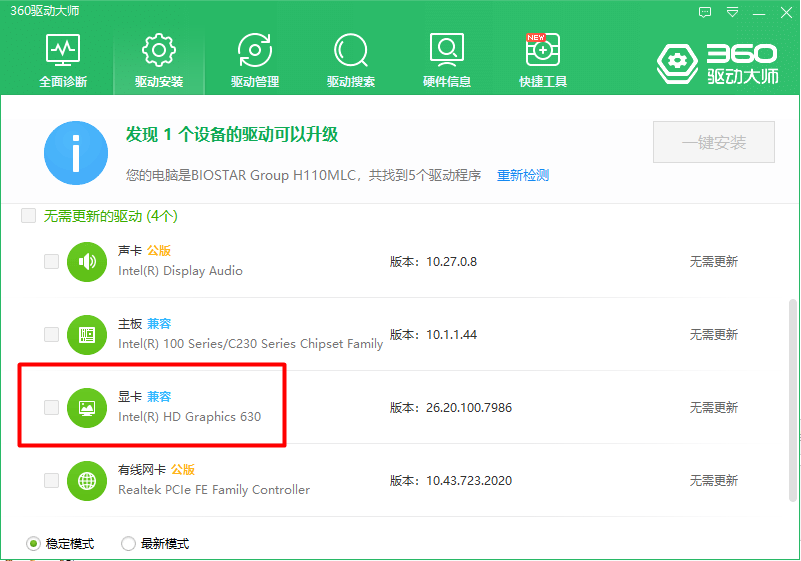
Task: Click the driver list vertical scrollbar
Action: (x=793, y=401)
